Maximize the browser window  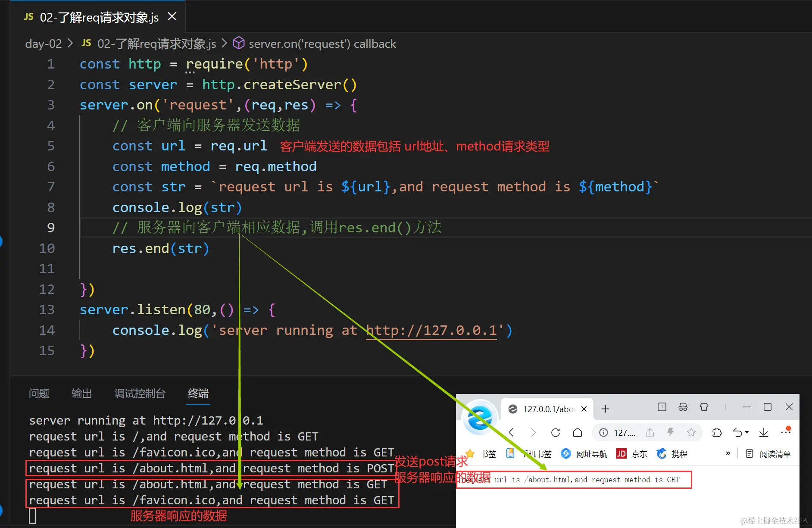coord(768,407)
